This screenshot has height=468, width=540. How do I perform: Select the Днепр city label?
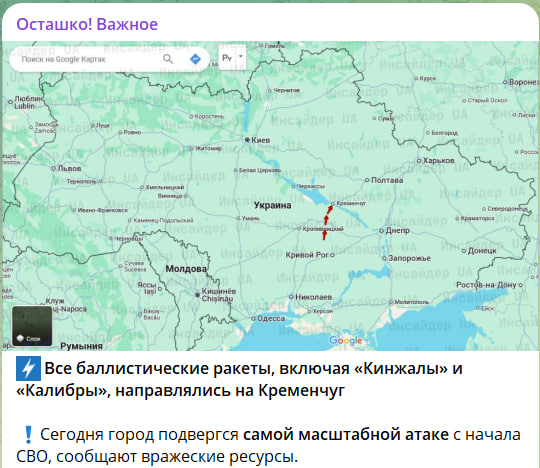[397, 231]
